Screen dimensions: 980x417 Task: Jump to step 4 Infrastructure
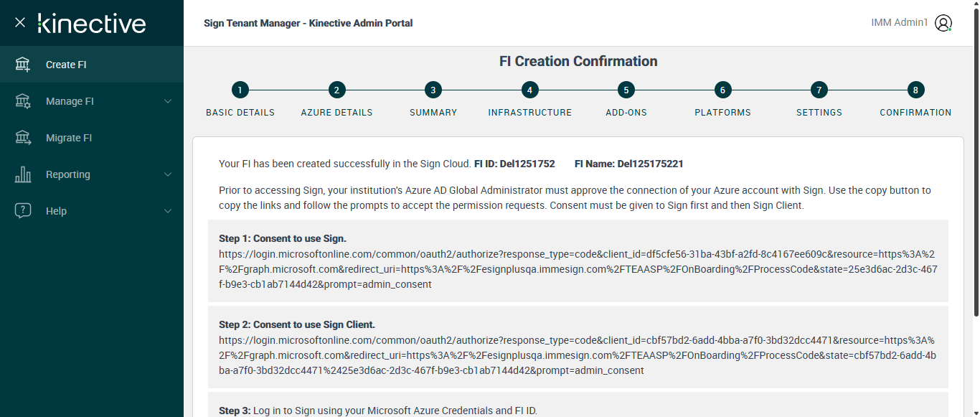529,90
